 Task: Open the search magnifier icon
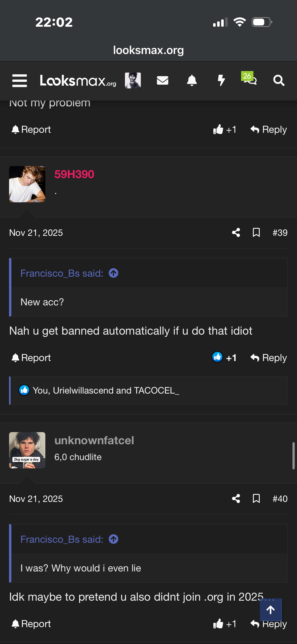coord(279,81)
